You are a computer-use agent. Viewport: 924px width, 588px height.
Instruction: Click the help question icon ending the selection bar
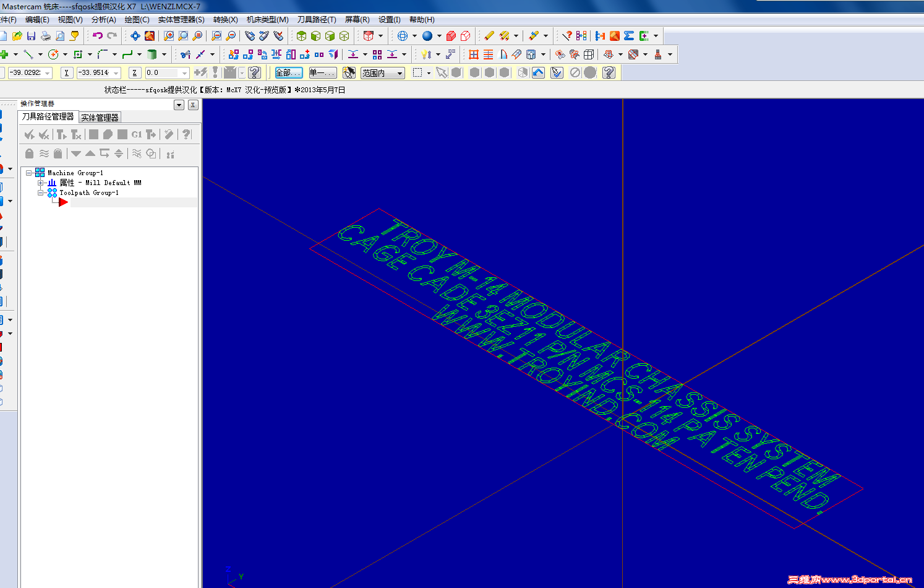click(x=609, y=72)
